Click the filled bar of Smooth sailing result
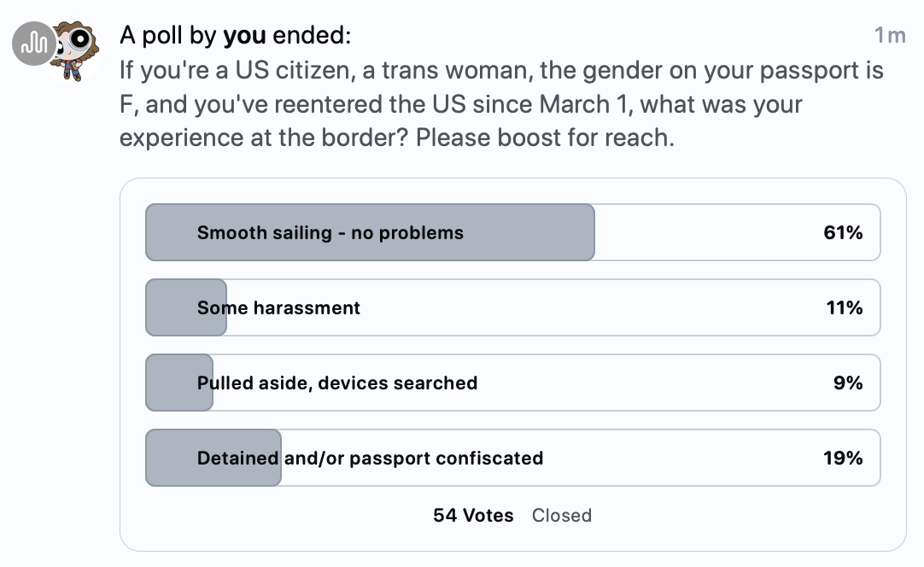This screenshot has width=924, height=567. tap(370, 232)
